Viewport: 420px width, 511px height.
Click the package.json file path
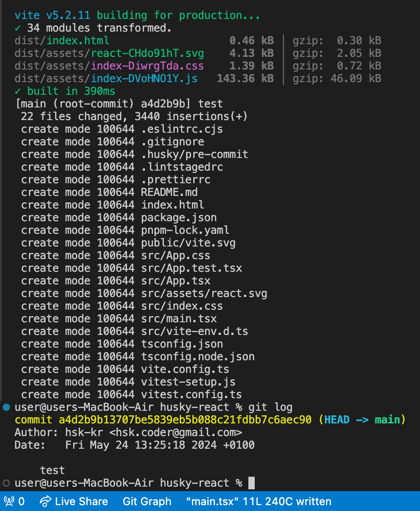179,218
